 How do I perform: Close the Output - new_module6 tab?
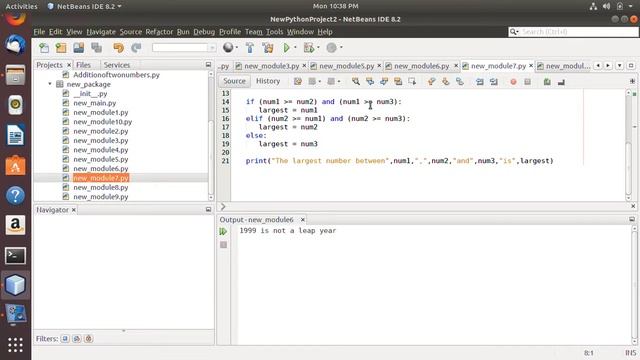[302, 220]
